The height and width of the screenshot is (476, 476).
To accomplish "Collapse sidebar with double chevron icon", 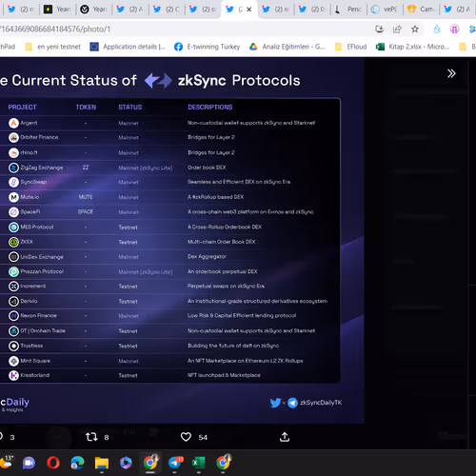I will pyautogui.click(x=451, y=73).
